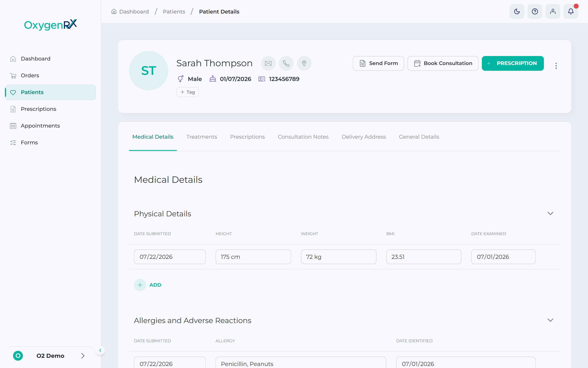Click the weight field 72 kg
Image resolution: width=588 pixels, height=368 pixels.
[339, 257]
